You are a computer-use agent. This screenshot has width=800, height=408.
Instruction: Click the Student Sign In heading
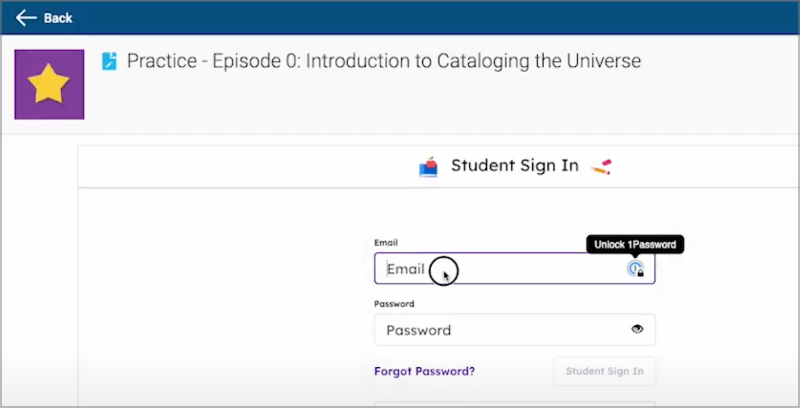click(x=514, y=166)
